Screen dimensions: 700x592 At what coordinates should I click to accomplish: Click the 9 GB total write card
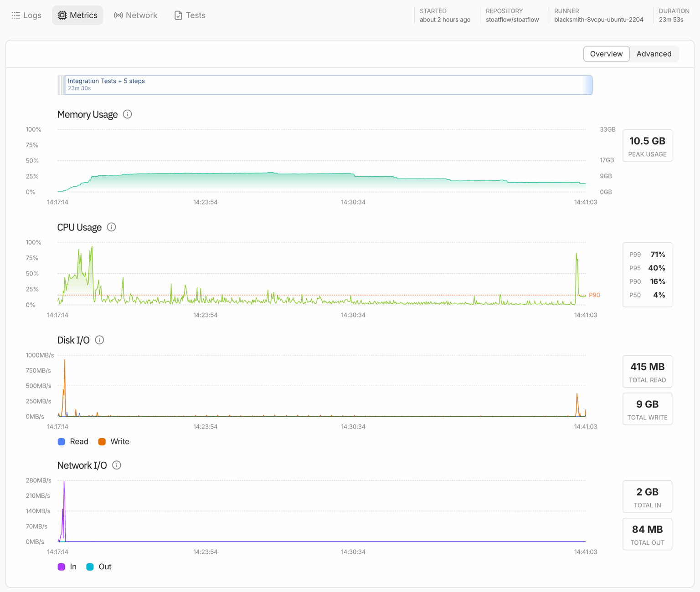[x=647, y=409]
